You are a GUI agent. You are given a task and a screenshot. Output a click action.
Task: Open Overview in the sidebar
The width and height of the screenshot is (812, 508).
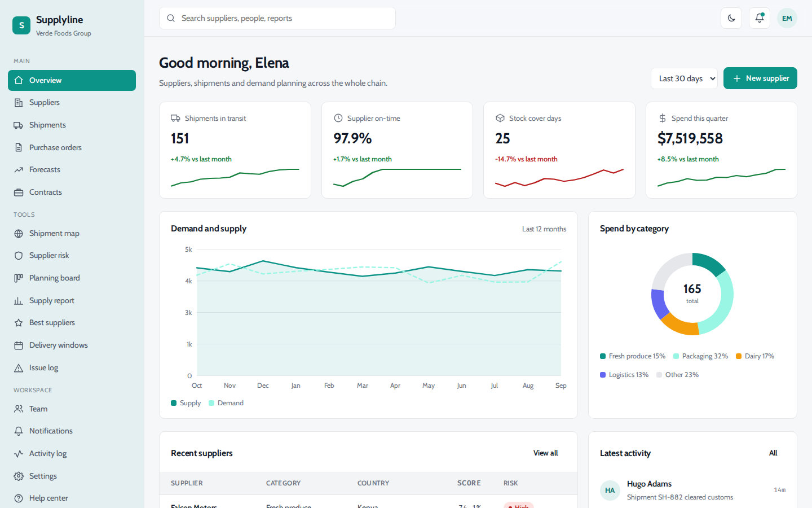[x=72, y=80]
